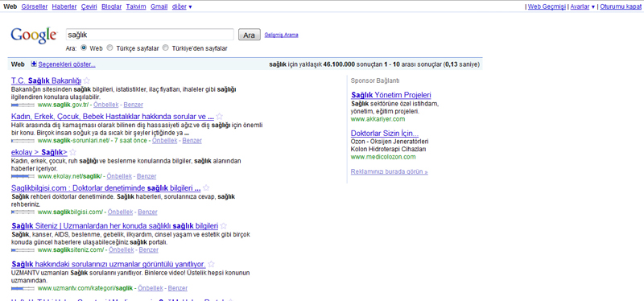Select the Türkiye'den sayfalar radio button
The width and height of the screenshot is (644, 301).
pyautogui.click(x=166, y=48)
